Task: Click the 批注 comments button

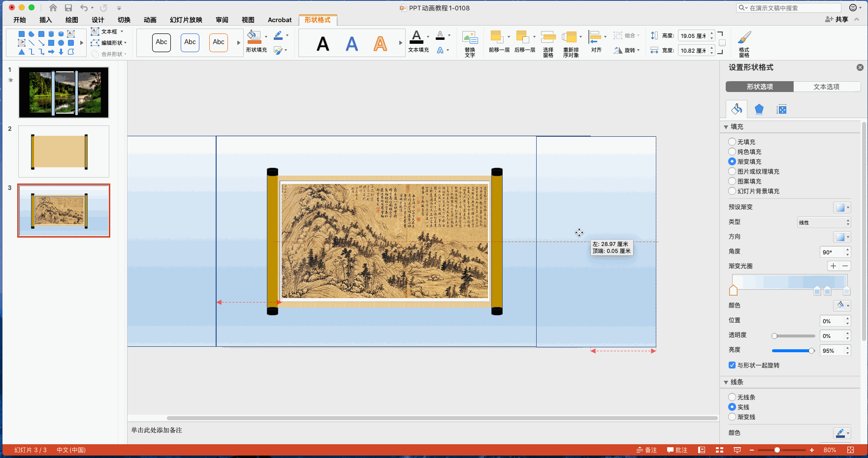Action: click(677, 450)
